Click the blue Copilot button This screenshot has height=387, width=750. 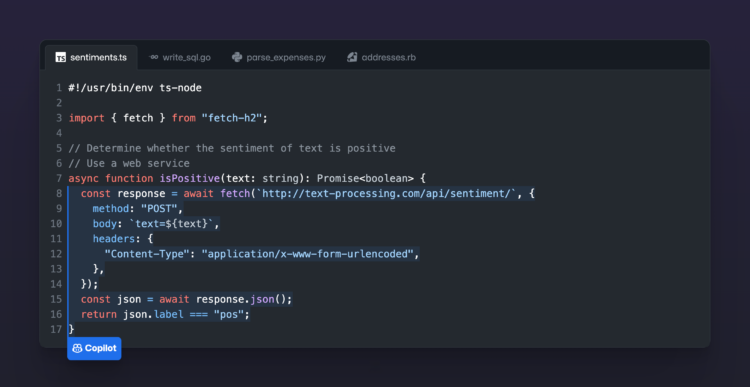[x=94, y=348]
